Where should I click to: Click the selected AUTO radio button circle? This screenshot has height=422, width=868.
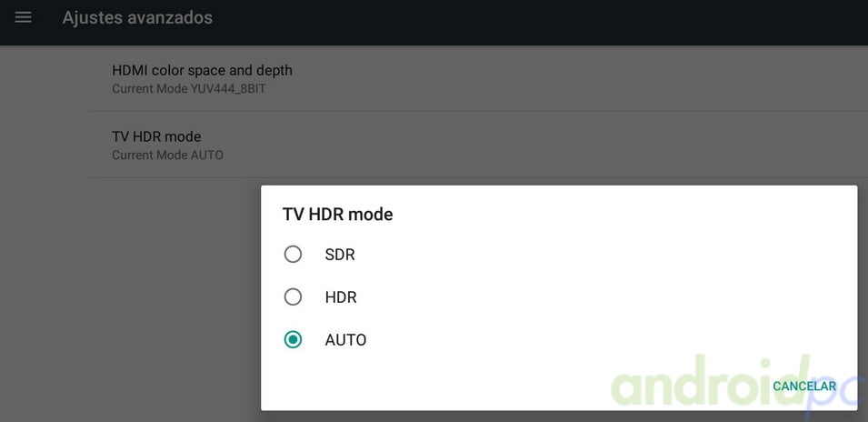click(x=293, y=339)
